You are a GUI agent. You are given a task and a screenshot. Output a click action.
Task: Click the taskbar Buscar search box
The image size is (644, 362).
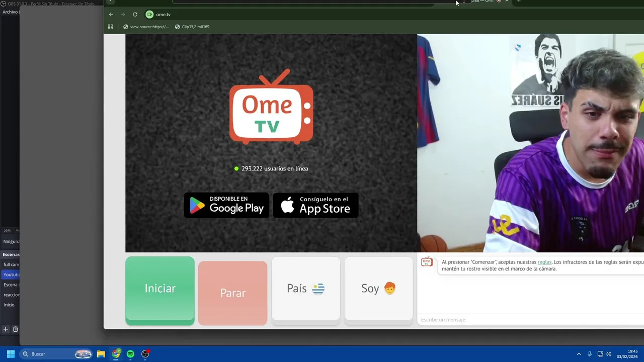[x=57, y=354]
